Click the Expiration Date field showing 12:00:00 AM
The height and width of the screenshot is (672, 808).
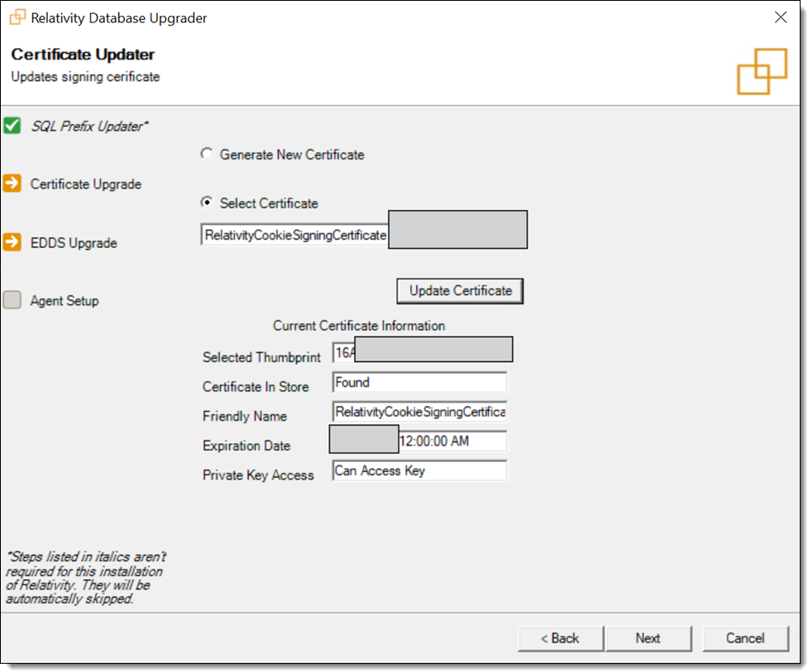pos(419,441)
